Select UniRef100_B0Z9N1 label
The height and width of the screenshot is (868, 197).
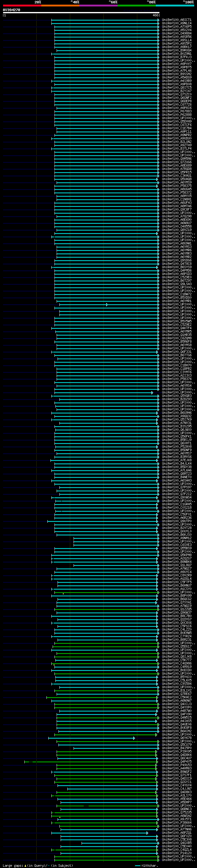pos(177,54)
